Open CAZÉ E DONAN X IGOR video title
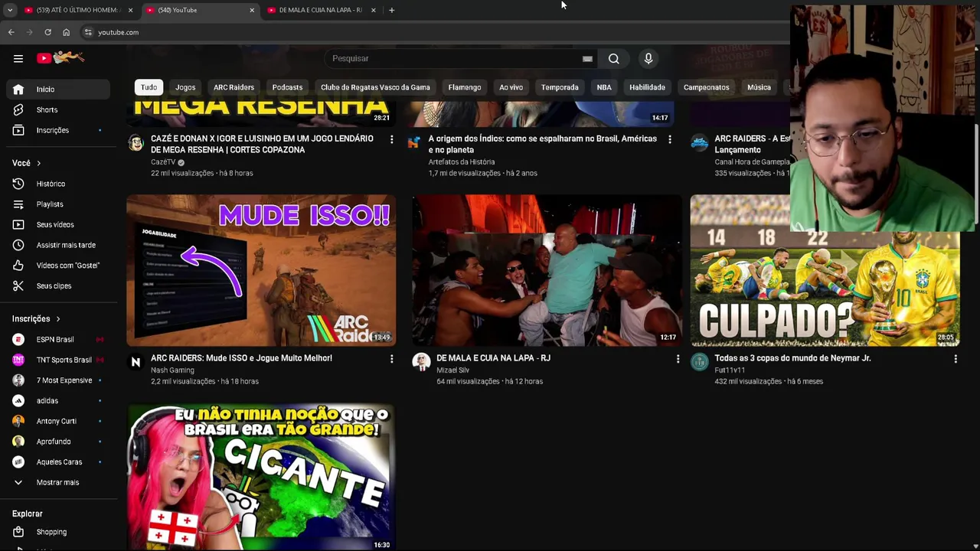This screenshot has width=980, height=551. (x=262, y=144)
